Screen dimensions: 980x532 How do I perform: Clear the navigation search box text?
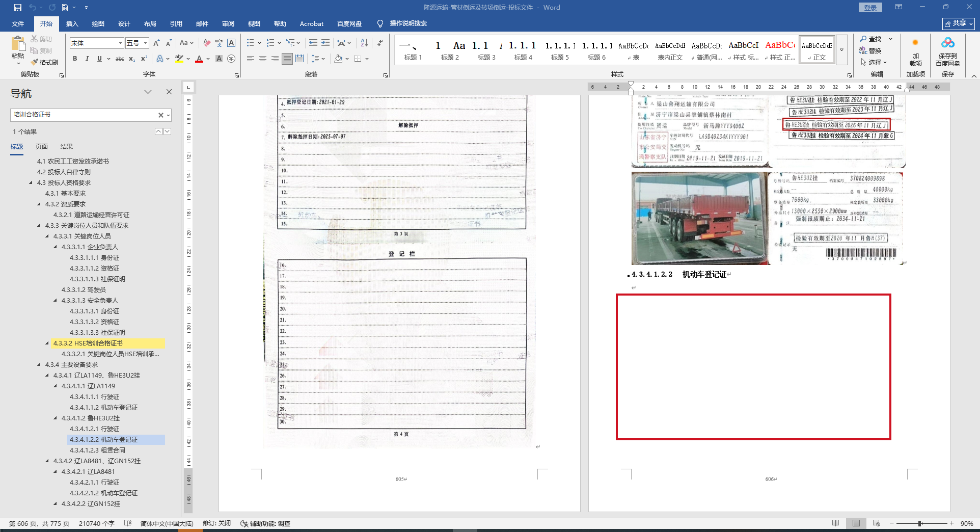click(x=160, y=115)
